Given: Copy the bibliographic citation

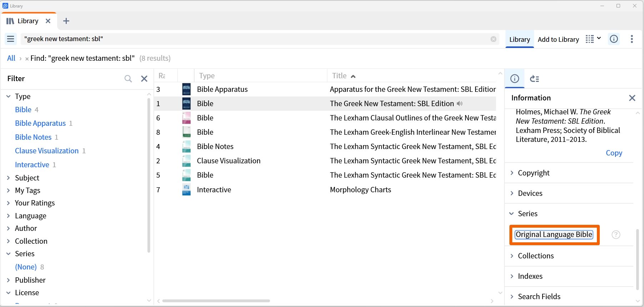Looking at the screenshot, I should [x=614, y=153].
